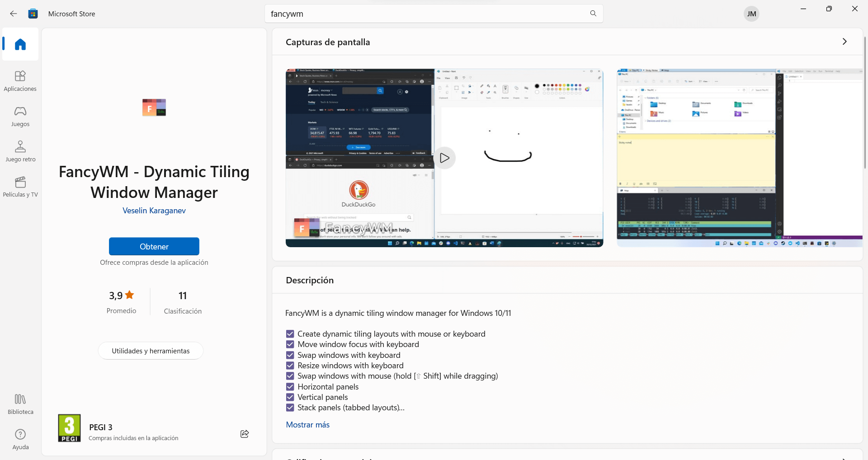Click Mostrar más link in description

[308, 425]
